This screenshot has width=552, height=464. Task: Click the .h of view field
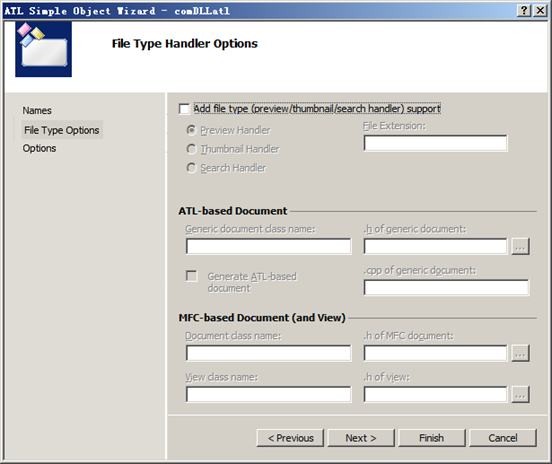[435, 394]
